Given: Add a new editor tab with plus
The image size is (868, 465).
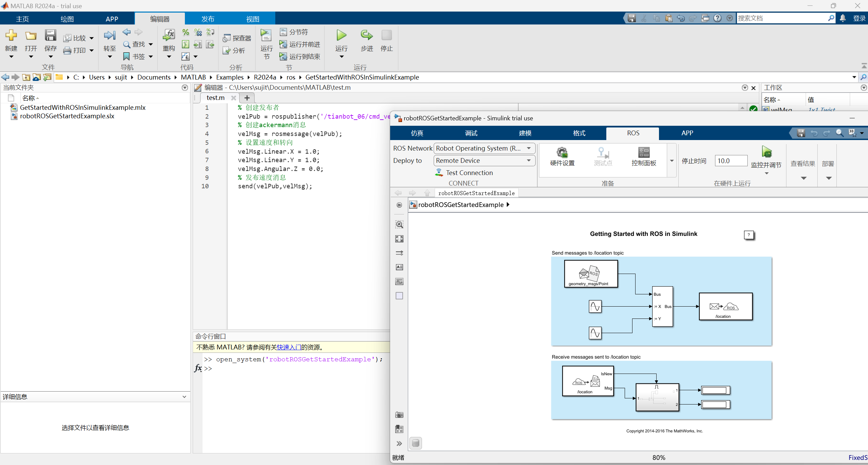Looking at the screenshot, I should click(247, 98).
